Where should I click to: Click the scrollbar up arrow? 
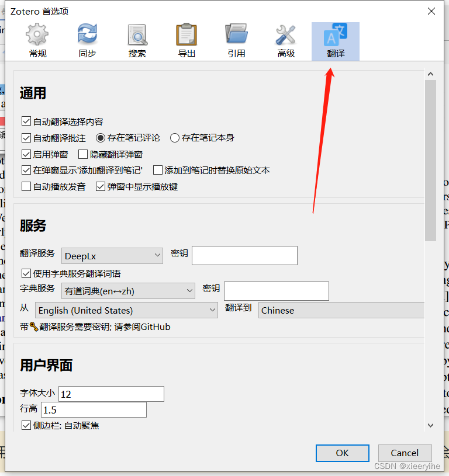coord(430,74)
